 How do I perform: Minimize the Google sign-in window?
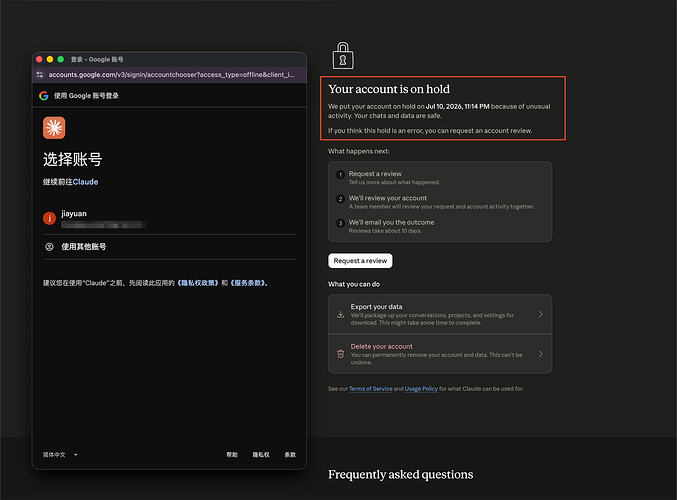tap(50, 59)
